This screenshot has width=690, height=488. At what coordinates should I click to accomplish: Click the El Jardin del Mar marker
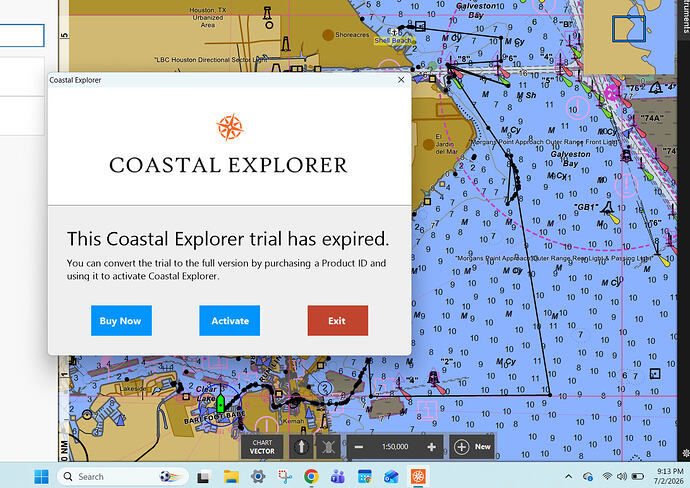[x=429, y=144]
